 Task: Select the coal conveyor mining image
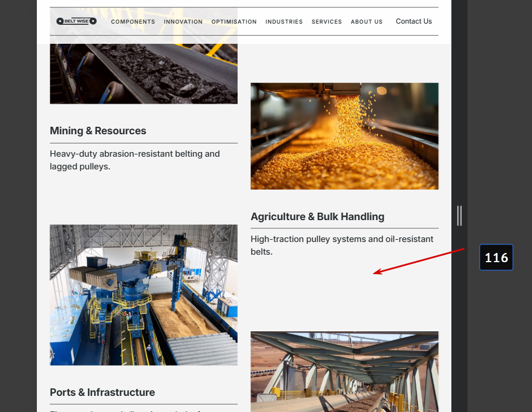(x=143, y=74)
